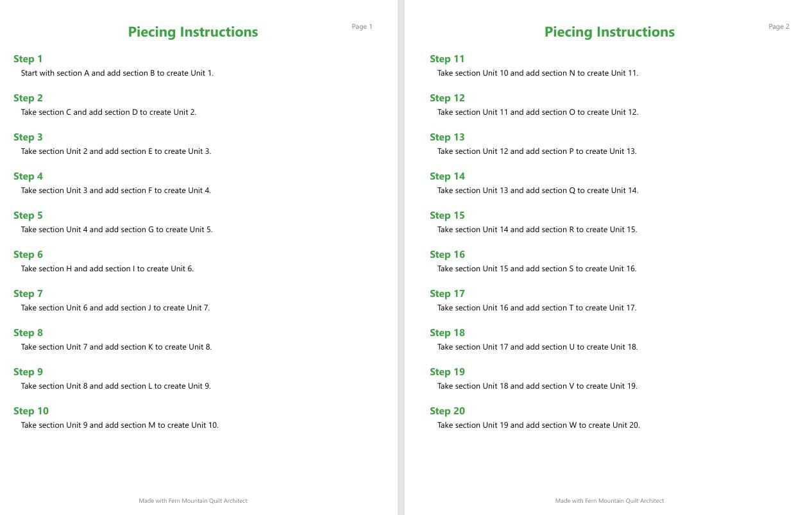Image resolution: width=812 pixels, height=515 pixels.
Task: Click the Step 1 heading
Action: pyautogui.click(x=28, y=59)
